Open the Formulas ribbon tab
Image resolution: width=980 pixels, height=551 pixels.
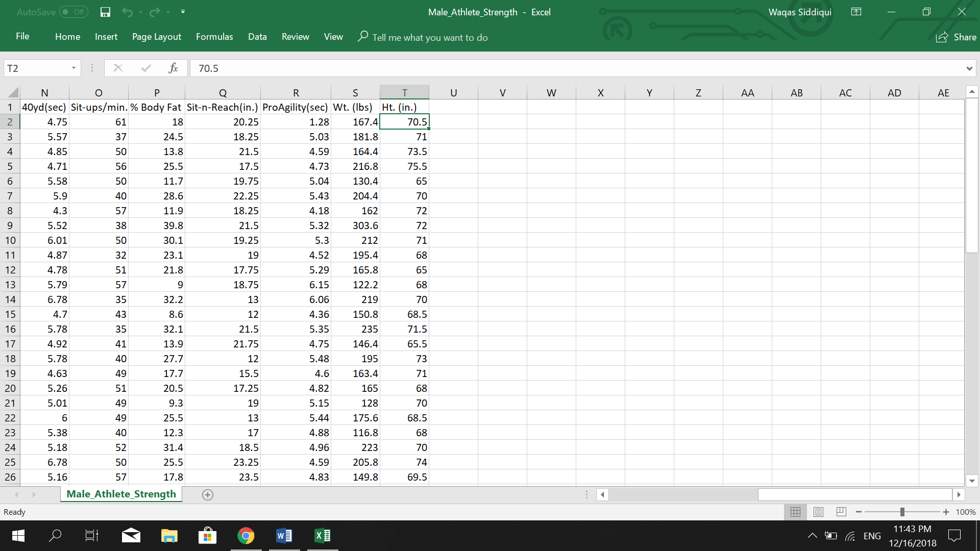pos(214,37)
